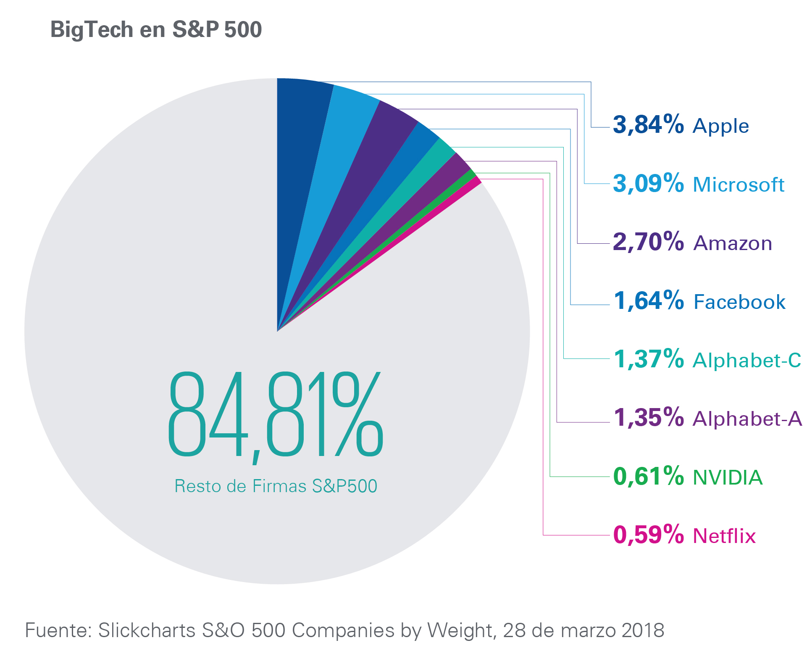Image resolution: width=807 pixels, height=672 pixels.
Task: Click the 3,09% Microsoft legend label
Action: coord(698,184)
